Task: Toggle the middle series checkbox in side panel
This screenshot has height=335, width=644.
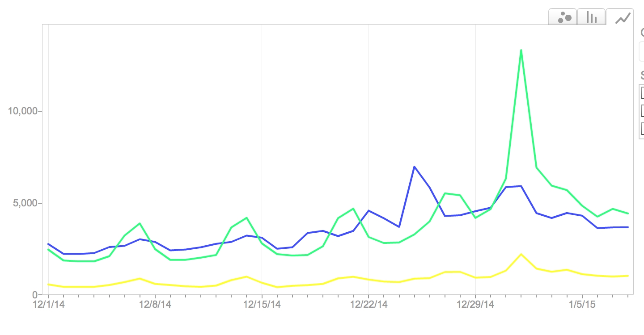Action: click(642, 110)
